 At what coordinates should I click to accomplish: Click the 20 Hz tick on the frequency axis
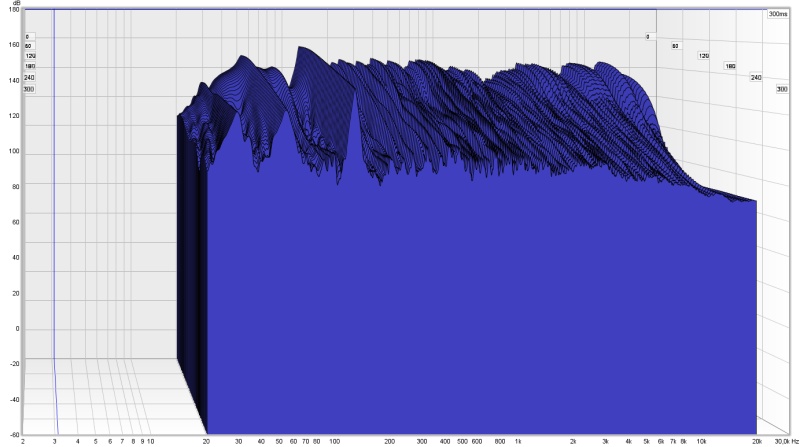(x=206, y=440)
